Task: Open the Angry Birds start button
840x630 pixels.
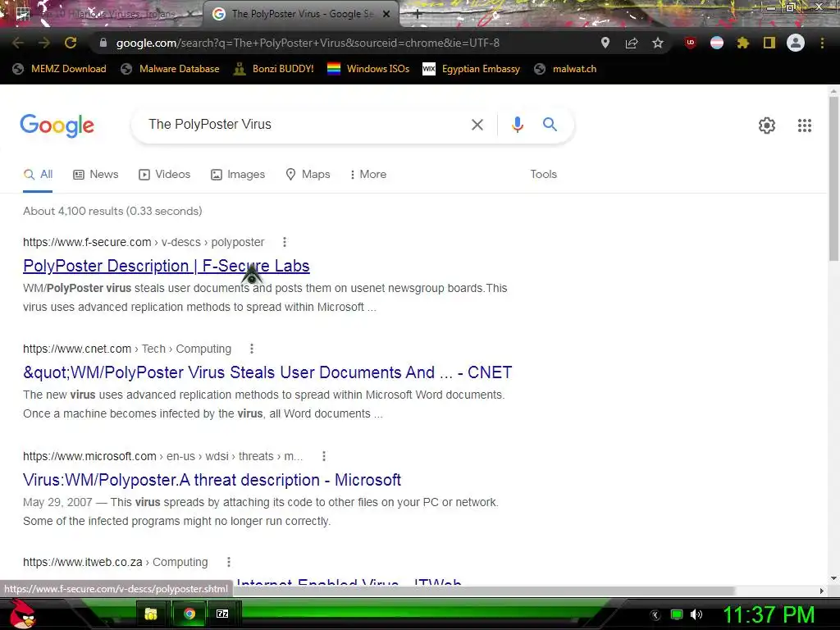Action: tap(22, 614)
